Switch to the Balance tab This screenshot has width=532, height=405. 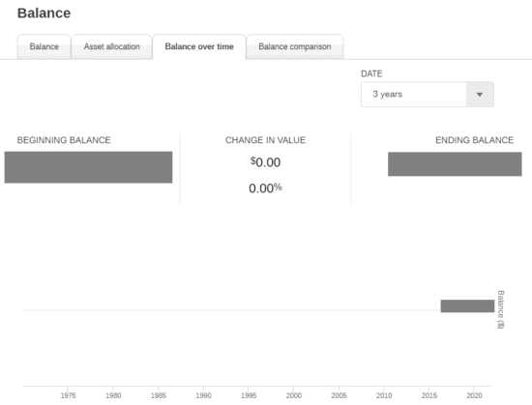pos(44,46)
